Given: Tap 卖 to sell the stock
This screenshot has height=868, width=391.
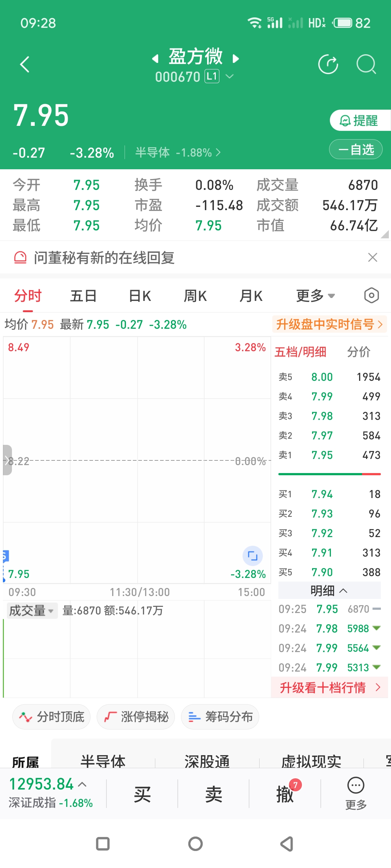Looking at the screenshot, I should pyautogui.click(x=214, y=794).
